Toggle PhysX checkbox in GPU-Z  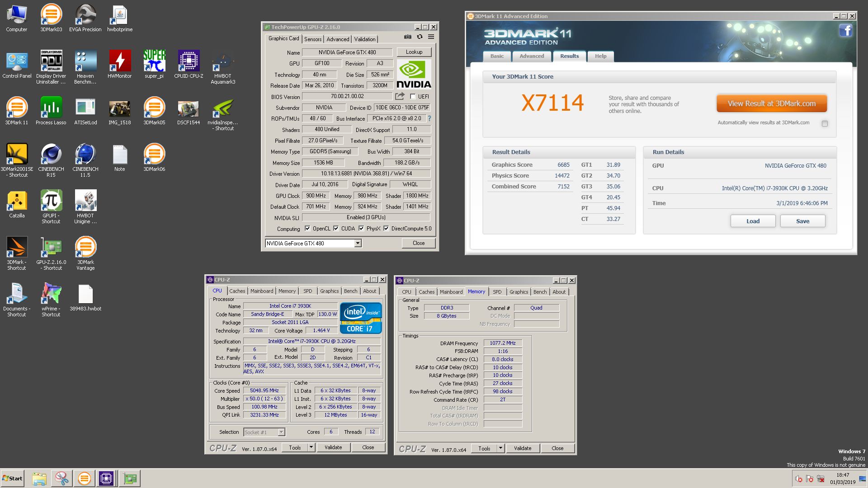(x=361, y=229)
